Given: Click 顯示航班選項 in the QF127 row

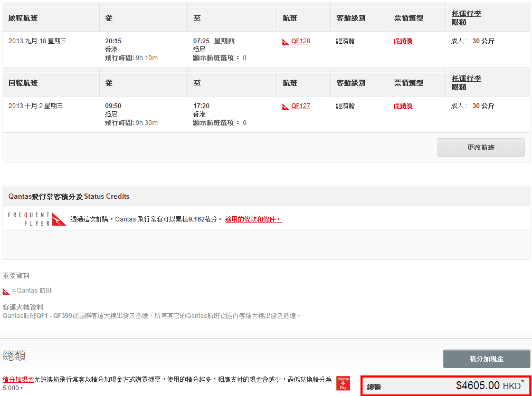Looking at the screenshot, I should 220,123.
